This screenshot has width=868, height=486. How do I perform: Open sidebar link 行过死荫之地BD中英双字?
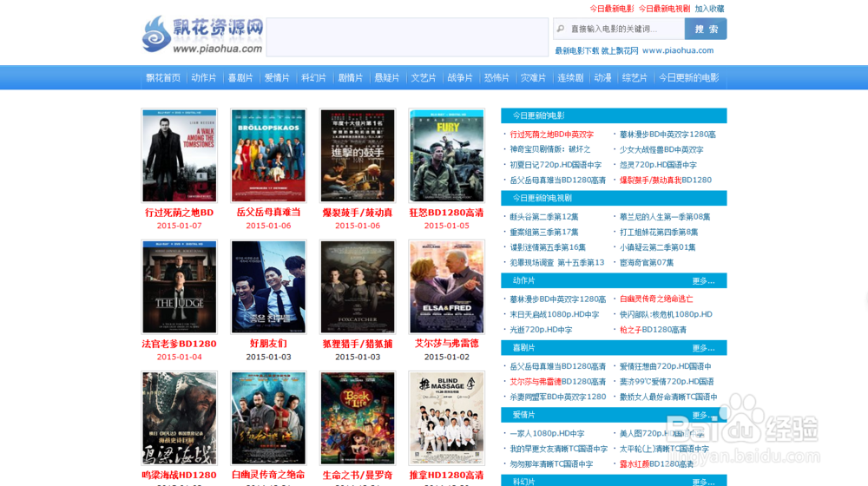[x=551, y=135]
